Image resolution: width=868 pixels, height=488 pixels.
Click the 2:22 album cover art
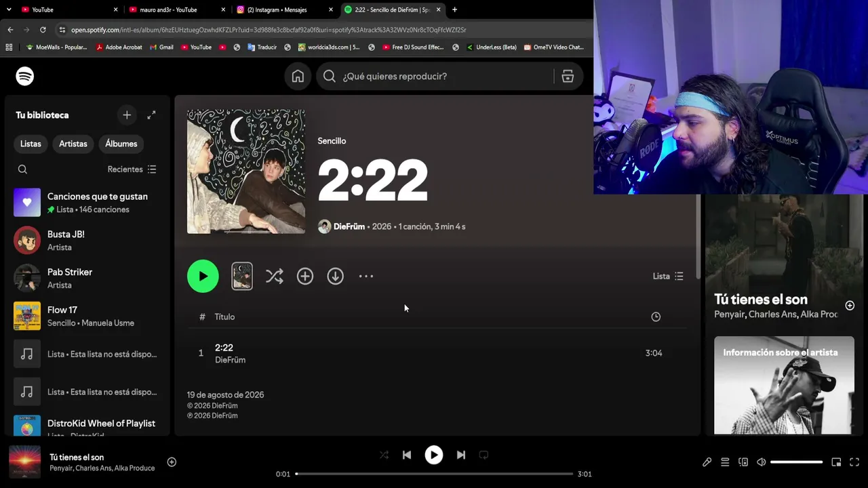pyautogui.click(x=246, y=171)
